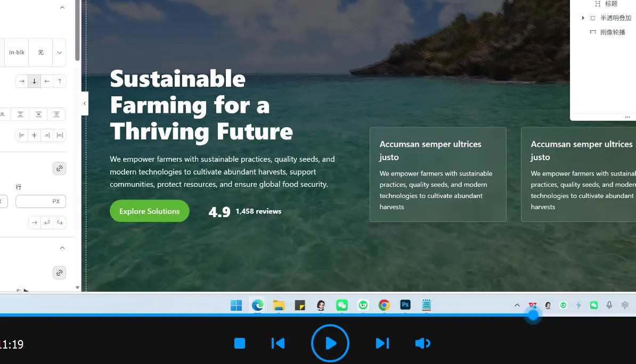Select the down arrow flex direction option
The image size is (636, 364).
pos(34,81)
